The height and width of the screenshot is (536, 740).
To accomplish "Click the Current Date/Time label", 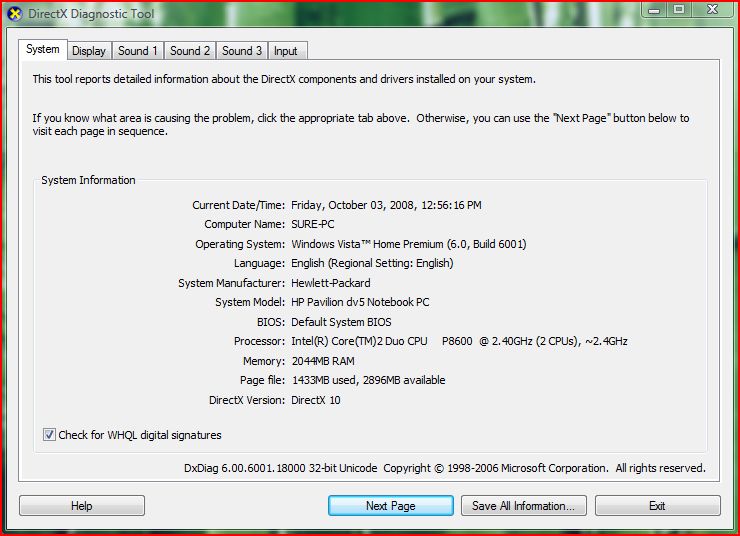I will (238, 205).
